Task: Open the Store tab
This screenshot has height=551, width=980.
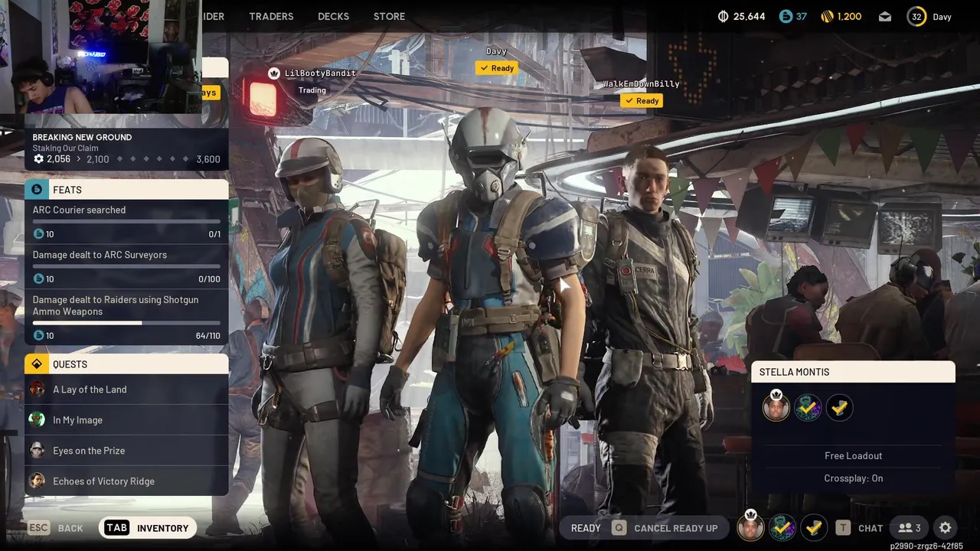Action: (x=389, y=16)
